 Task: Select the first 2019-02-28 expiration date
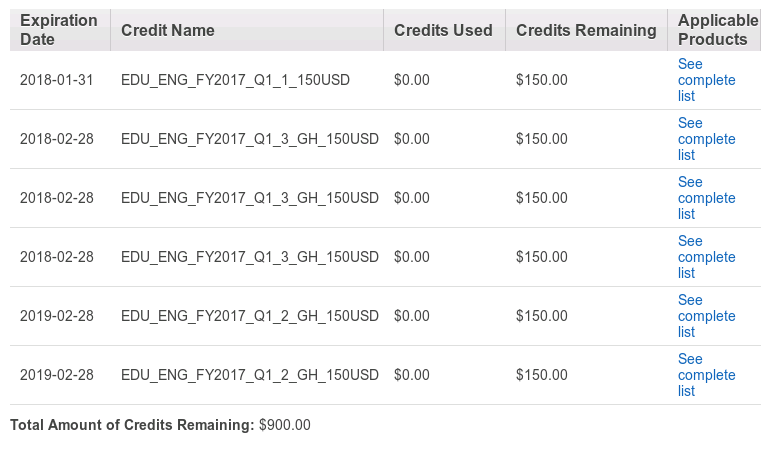pyautogui.click(x=56, y=316)
